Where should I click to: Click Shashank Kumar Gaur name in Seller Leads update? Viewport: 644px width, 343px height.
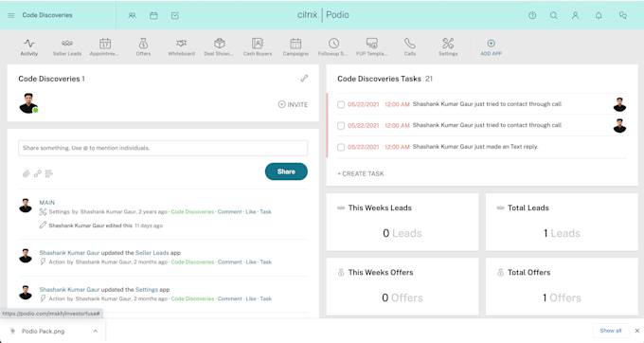point(69,253)
